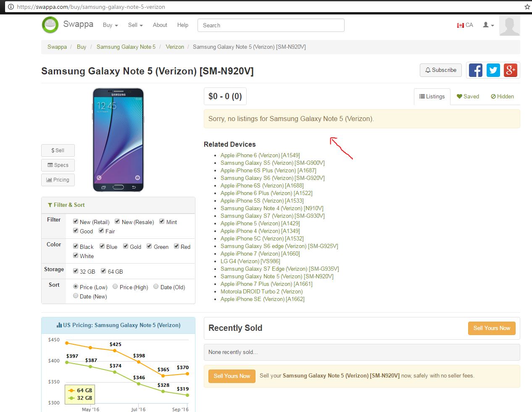Open Apple iPhone SE (Verizon) link

[263, 299]
